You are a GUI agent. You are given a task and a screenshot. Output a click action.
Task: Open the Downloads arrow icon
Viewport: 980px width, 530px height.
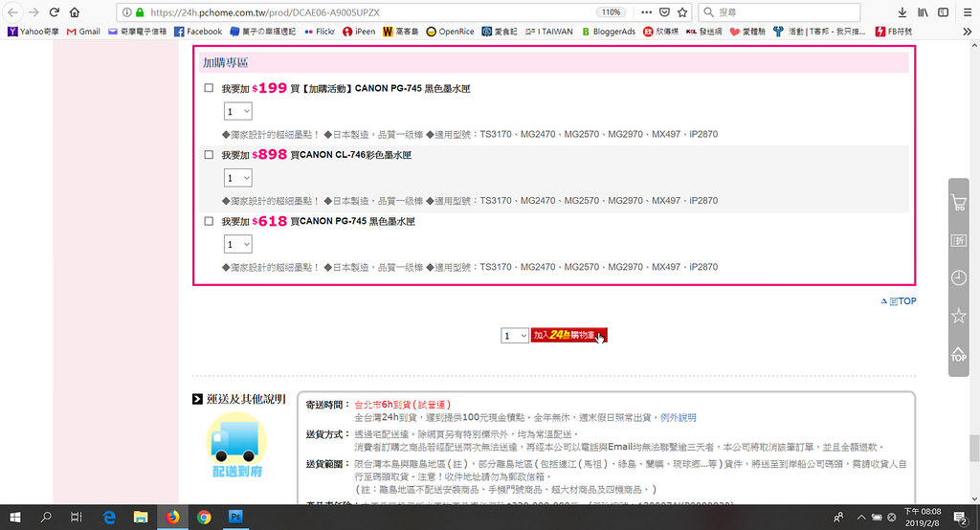902,11
